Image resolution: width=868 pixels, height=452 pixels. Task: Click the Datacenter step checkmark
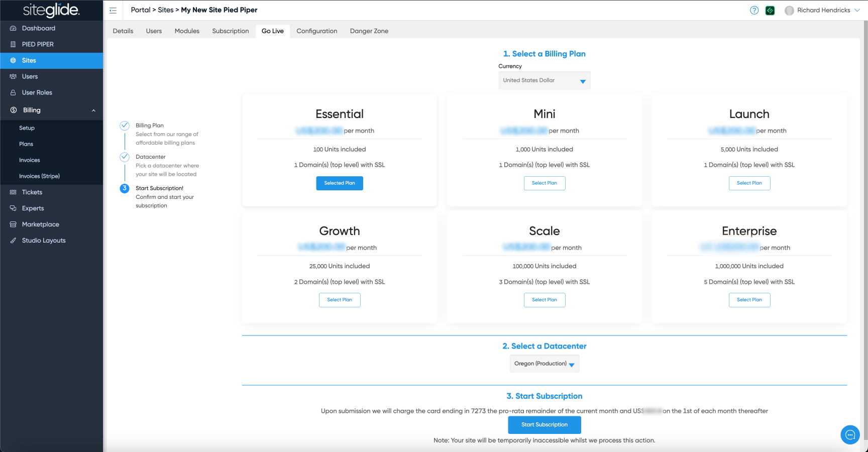tap(125, 157)
